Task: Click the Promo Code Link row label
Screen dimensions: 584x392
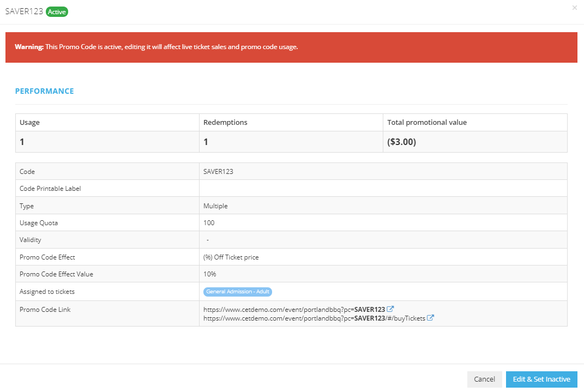Action: pyautogui.click(x=45, y=309)
